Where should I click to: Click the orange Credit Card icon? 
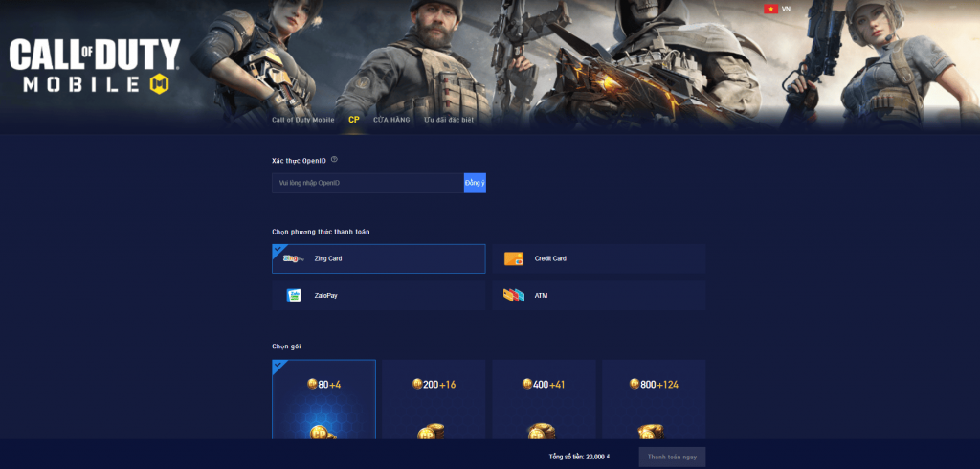514,258
